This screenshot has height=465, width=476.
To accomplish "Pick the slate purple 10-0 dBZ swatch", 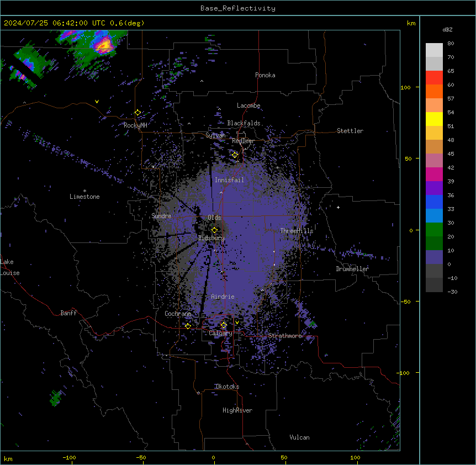I will (x=434, y=257).
